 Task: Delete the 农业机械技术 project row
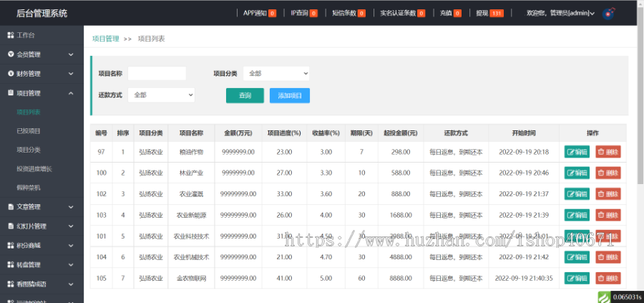click(x=608, y=257)
